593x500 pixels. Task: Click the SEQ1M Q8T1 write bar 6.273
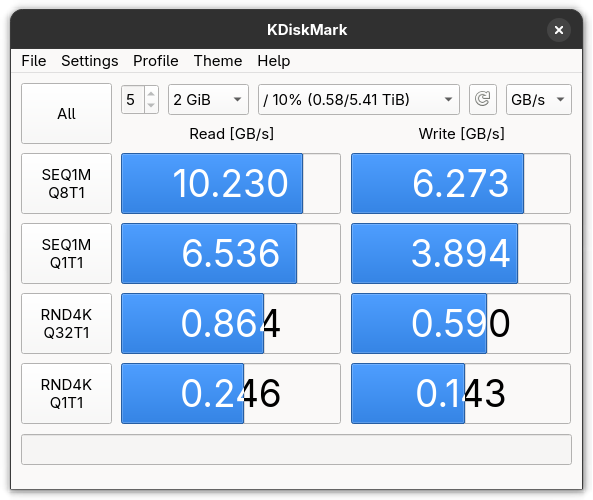tap(461, 183)
